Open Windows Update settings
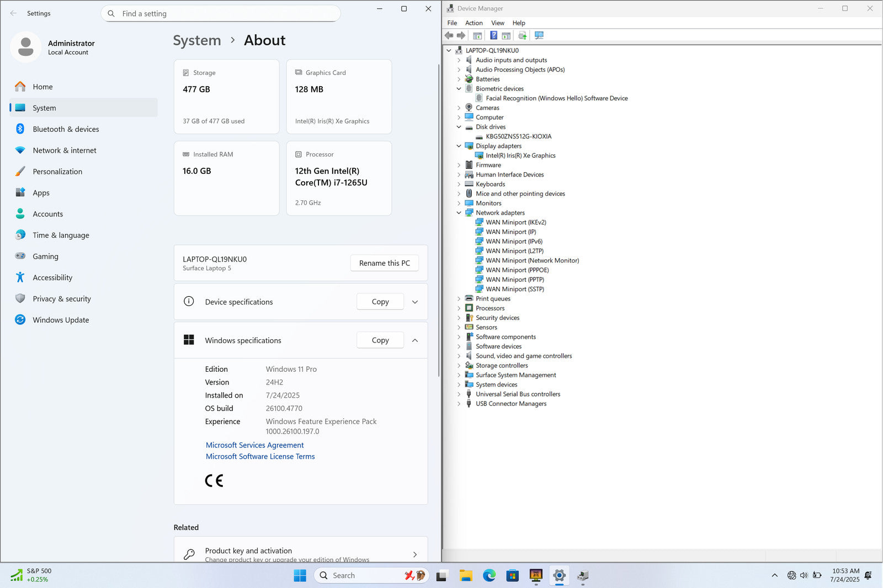Image resolution: width=883 pixels, height=588 pixels. (83, 320)
